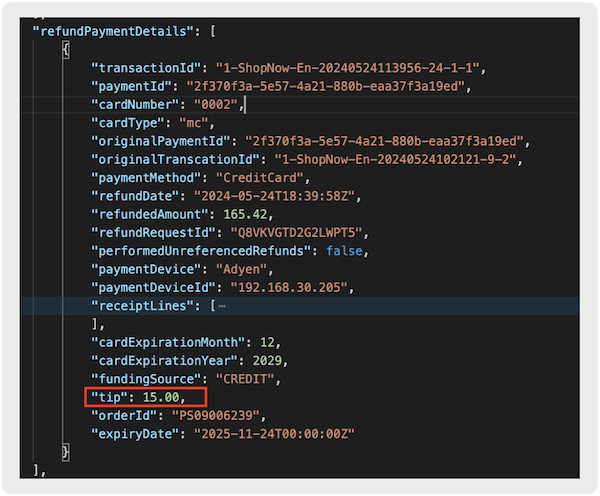Click the expiration month value 12
Viewport: 600px width, 496px height.
click(x=267, y=343)
